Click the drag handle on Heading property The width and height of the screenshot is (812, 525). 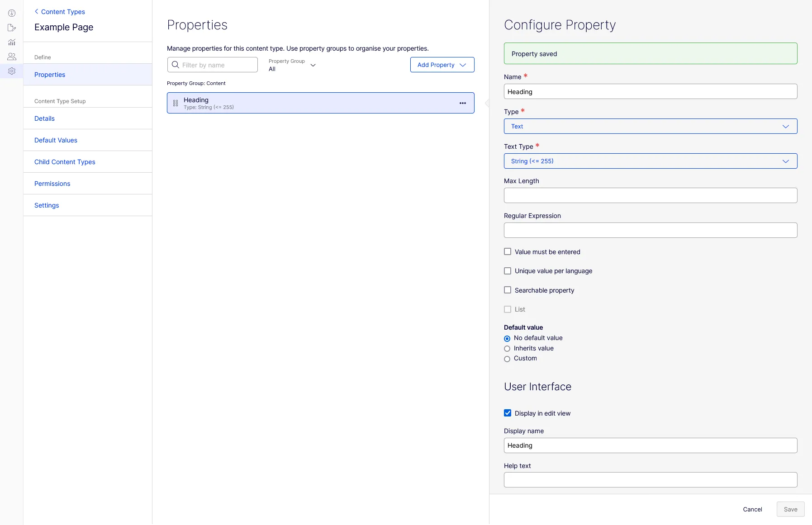point(176,103)
